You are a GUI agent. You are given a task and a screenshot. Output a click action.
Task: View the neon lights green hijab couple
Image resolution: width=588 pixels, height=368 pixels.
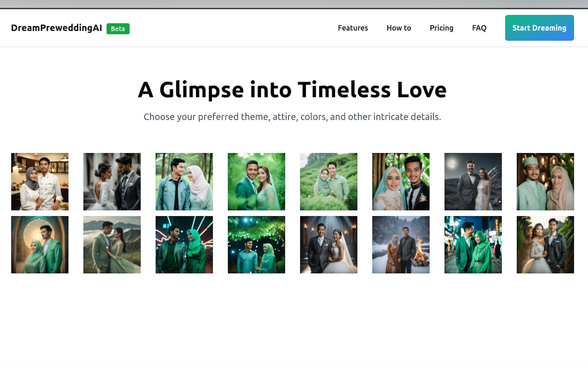tap(184, 244)
